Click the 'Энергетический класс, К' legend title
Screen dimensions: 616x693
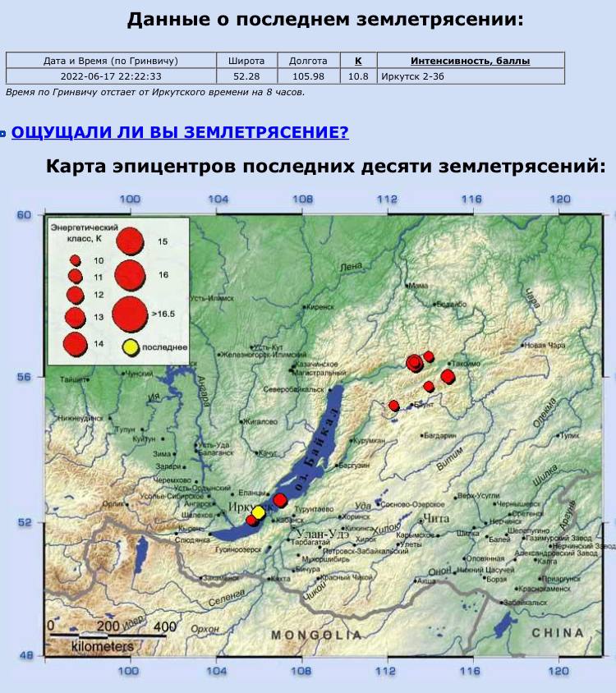tap(85, 233)
